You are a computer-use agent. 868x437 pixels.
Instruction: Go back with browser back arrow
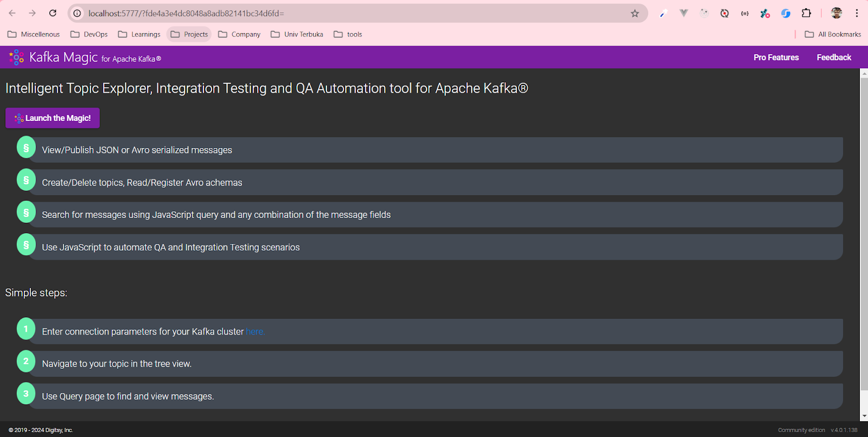click(x=12, y=13)
